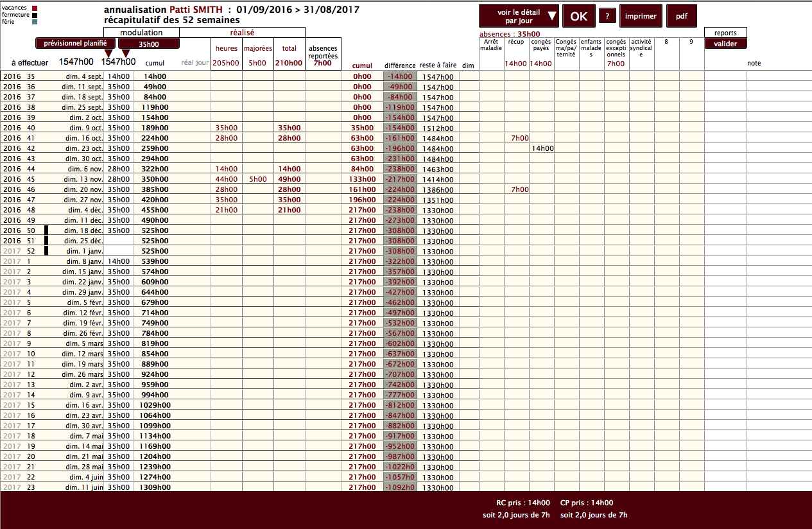Select the modulation header tab

141,32
